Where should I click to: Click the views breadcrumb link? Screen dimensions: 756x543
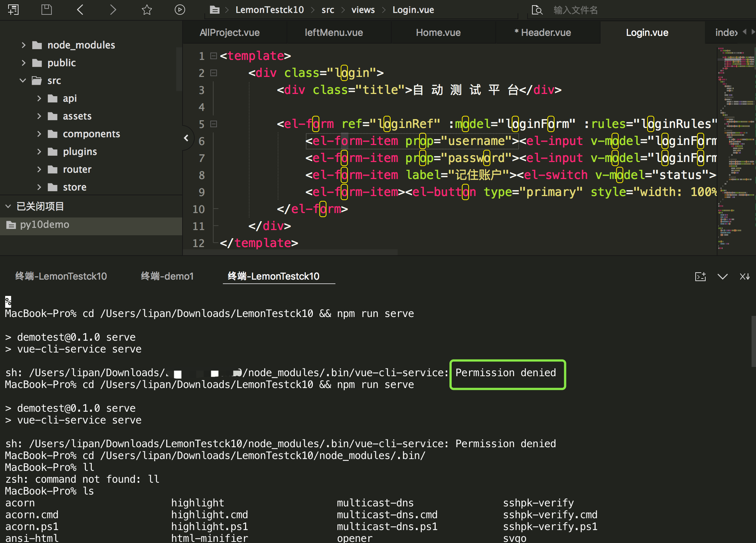click(x=363, y=10)
